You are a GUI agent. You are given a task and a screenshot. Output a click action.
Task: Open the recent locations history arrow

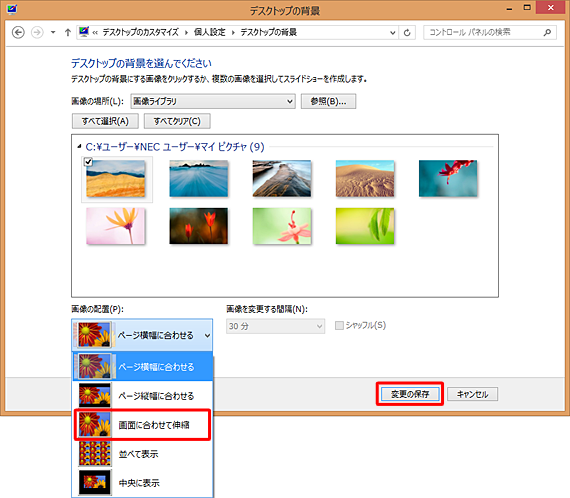tap(53, 32)
